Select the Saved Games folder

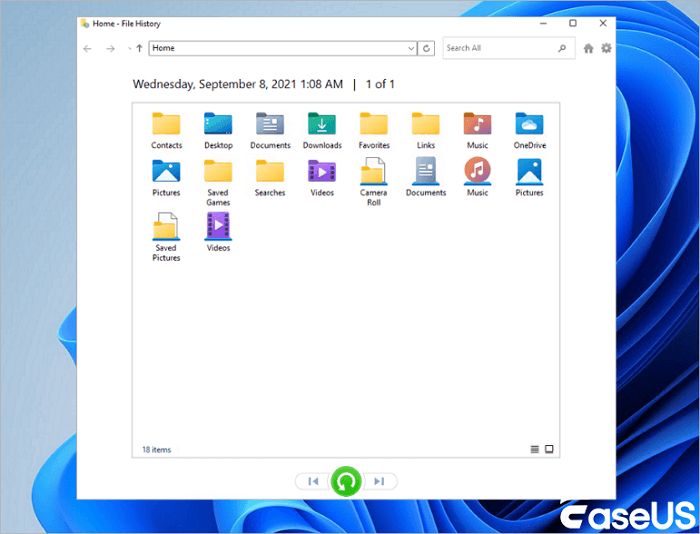point(218,183)
